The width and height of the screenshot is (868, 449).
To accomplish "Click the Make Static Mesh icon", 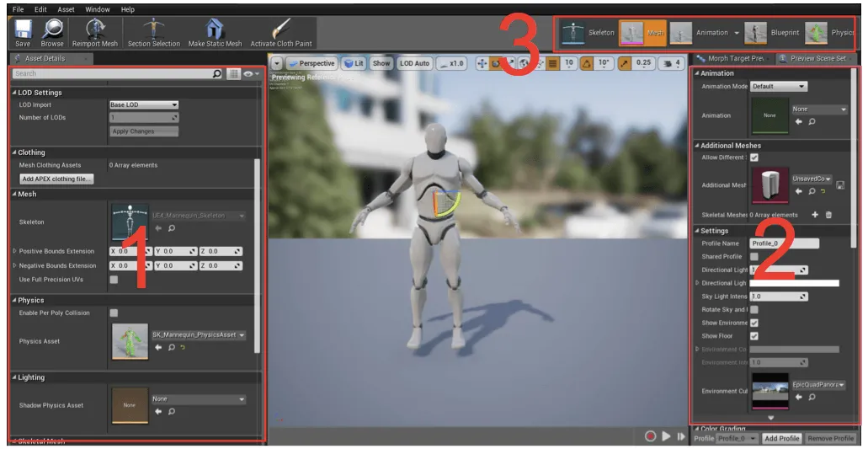I will (215, 29).
